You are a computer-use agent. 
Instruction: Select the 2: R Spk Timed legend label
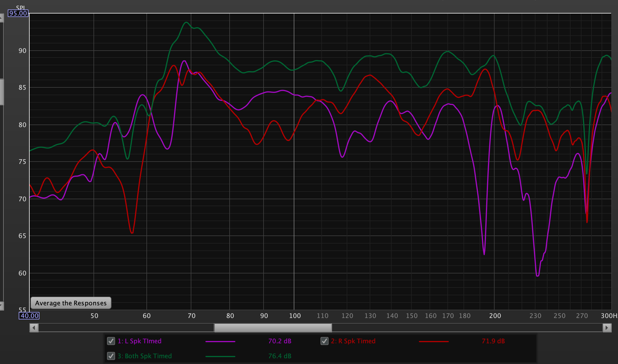point(353,341)
